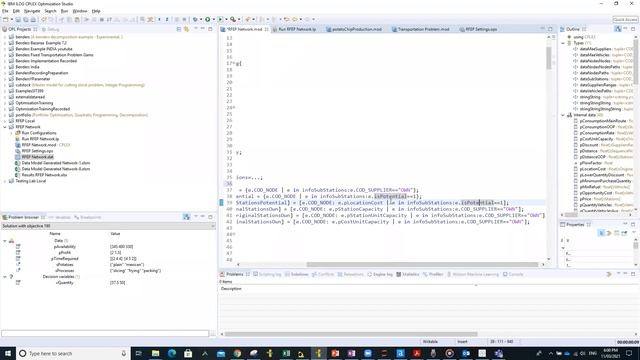
Task: Select pConsumptionRate in the Outline
Action: 597,133
